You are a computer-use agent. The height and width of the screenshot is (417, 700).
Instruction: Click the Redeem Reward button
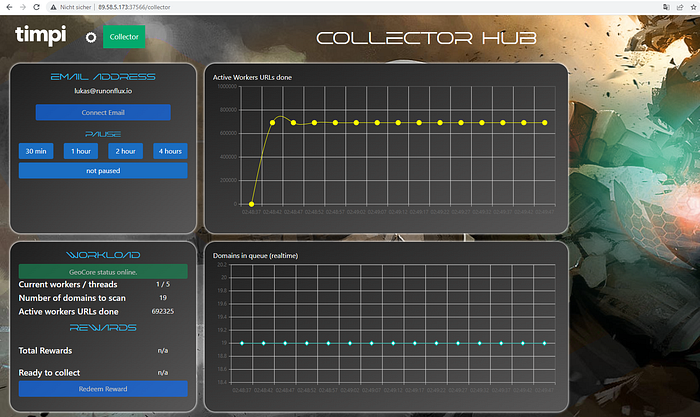coord(103,388)
